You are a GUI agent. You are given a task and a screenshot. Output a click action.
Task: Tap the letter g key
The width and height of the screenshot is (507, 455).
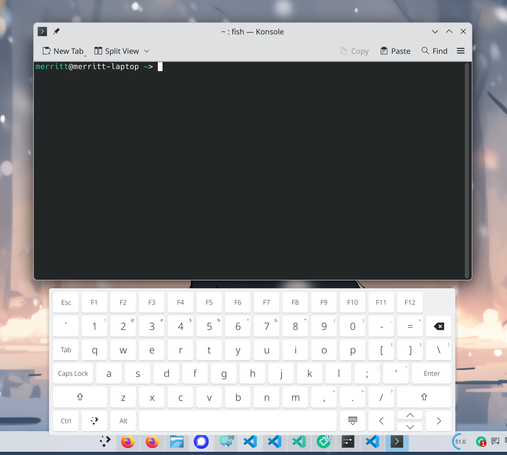click(224, 373)
